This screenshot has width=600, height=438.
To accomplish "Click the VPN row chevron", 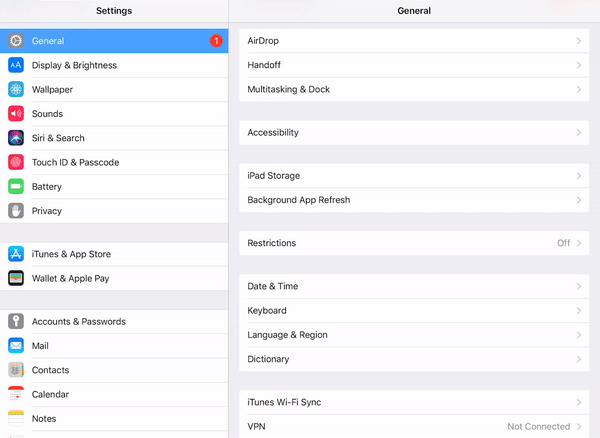I will (x=579, y=427).
